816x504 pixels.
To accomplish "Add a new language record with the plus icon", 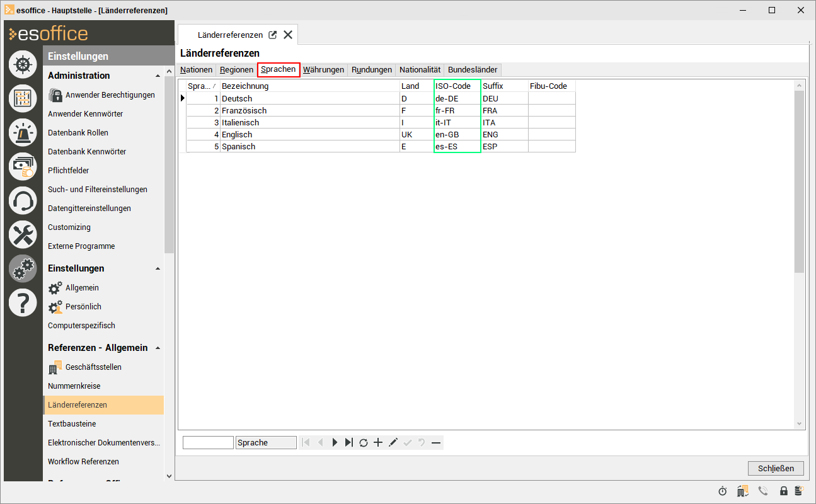I will coord(378,443).
